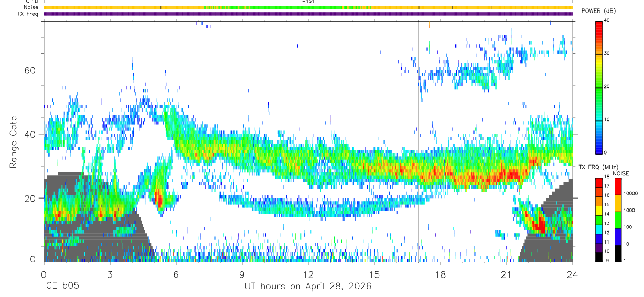The height and width of the screenshot is (297, 644).
Task: Click the "UT hours on April 28, 2026" caption
Action: (x=308, y=287)
